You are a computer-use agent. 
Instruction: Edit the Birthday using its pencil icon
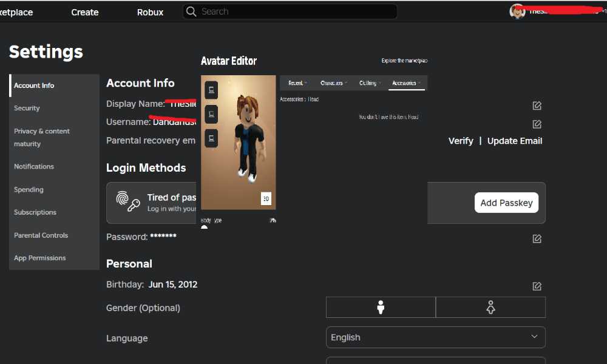[537, 286]
